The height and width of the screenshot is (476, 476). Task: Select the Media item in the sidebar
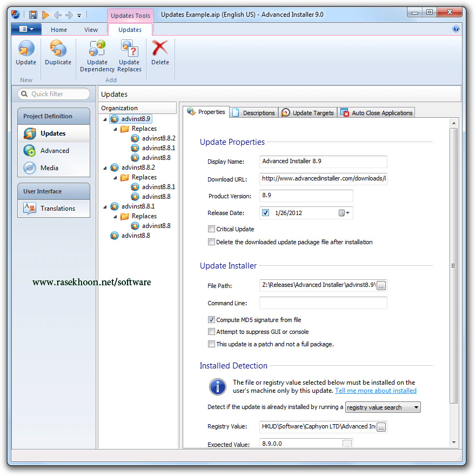pos(50,168)
